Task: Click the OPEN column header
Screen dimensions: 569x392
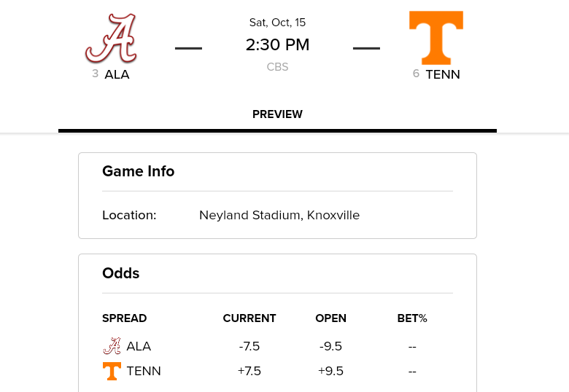Action: [x=330, y=318]
